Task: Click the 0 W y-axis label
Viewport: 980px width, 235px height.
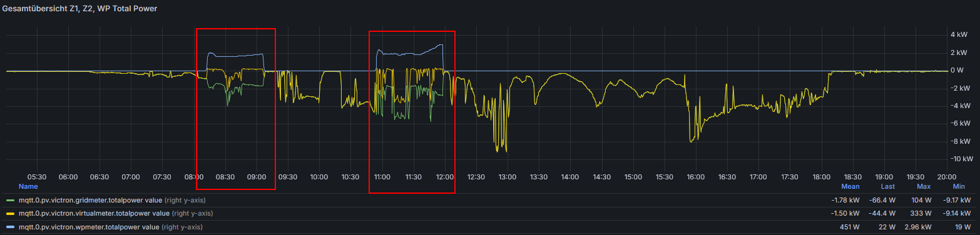Action: pos(957,71)
